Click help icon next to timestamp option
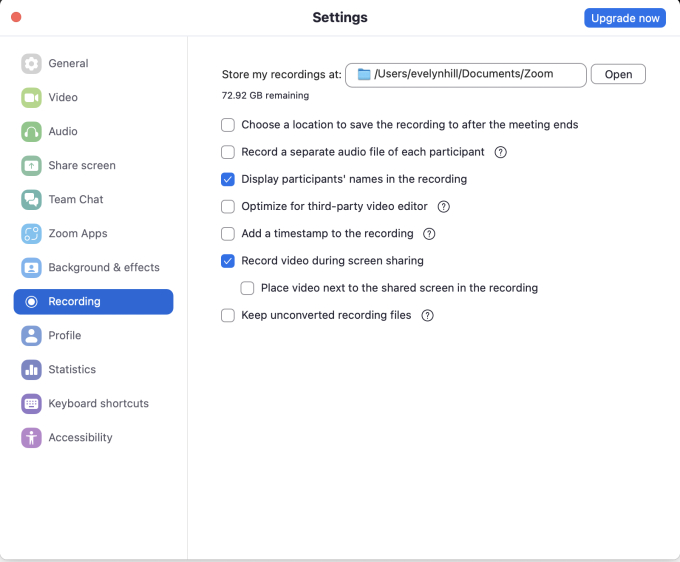 pyautogui.click(x=429, y=234)
